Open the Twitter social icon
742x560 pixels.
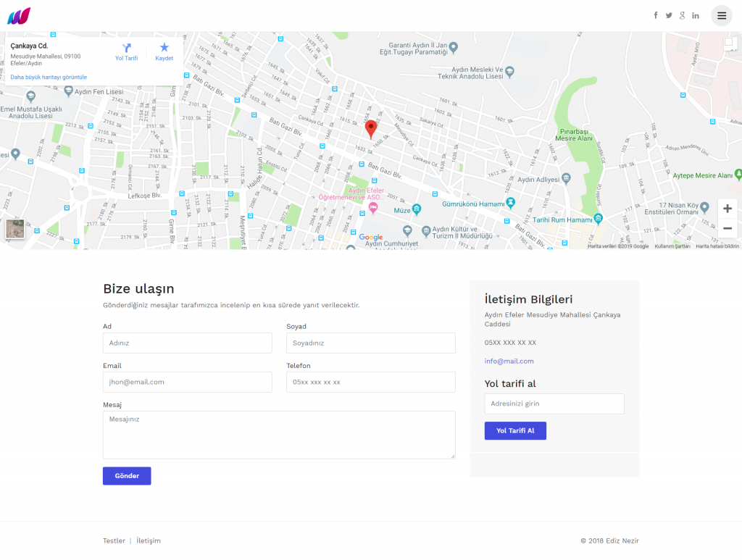[669, 15]
